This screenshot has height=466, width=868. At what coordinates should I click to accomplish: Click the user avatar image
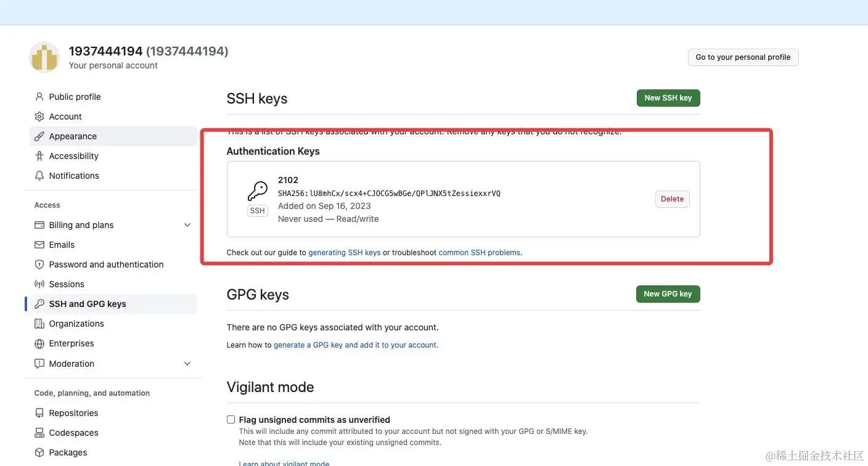[x=44, y=57]
